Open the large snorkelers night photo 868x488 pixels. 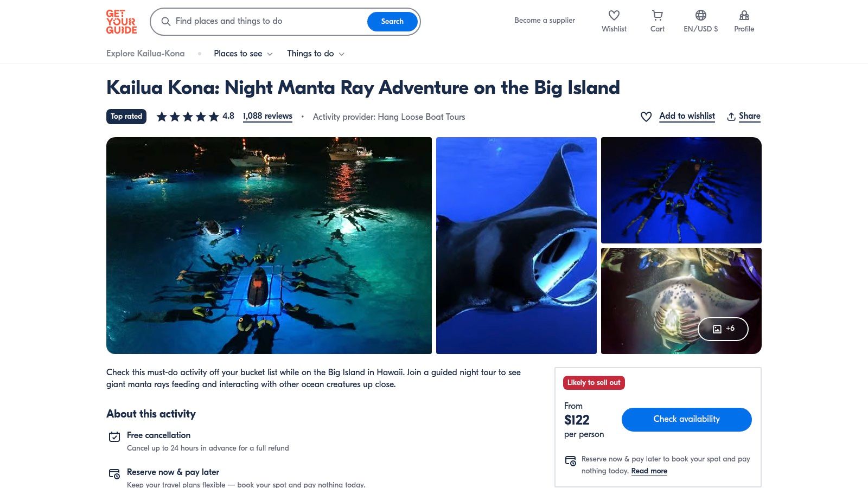(269, 246)
